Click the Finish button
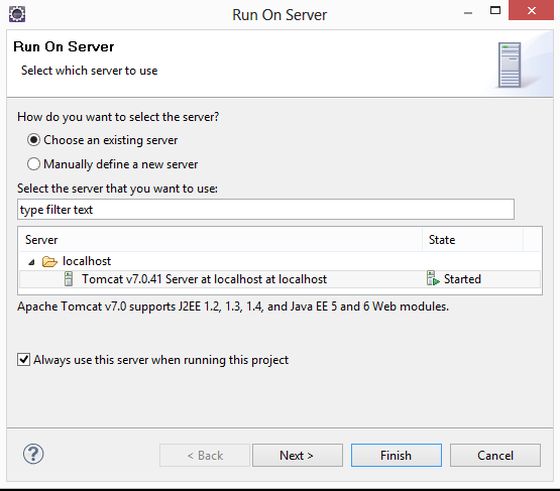Image resolution: width=560 pixels, height=491 pixels. pyautogui.click(x=396, y=455)
